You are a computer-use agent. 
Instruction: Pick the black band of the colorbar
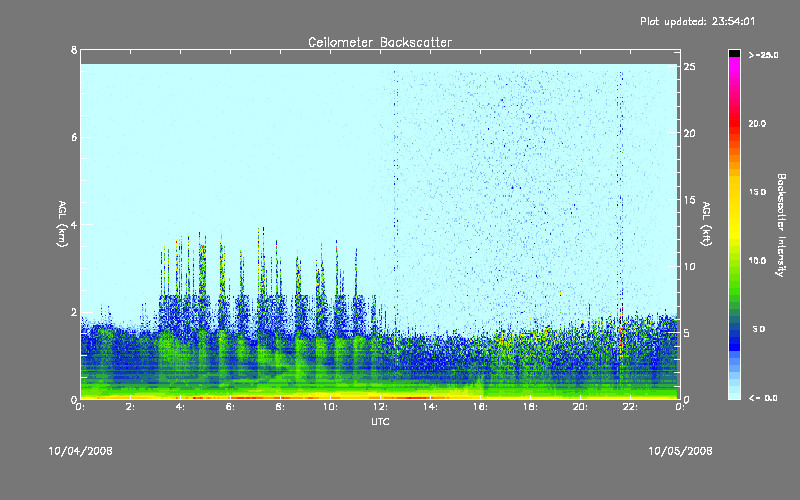[x=734, y=53]
